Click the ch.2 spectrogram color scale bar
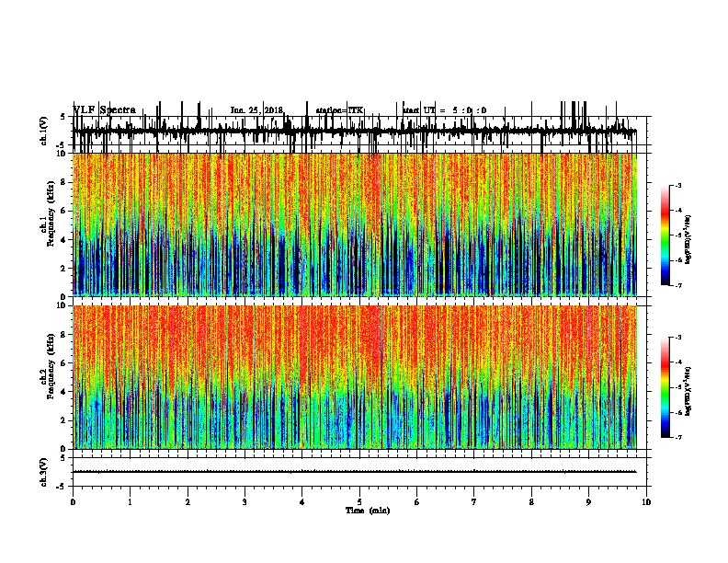 coord(665,387)
